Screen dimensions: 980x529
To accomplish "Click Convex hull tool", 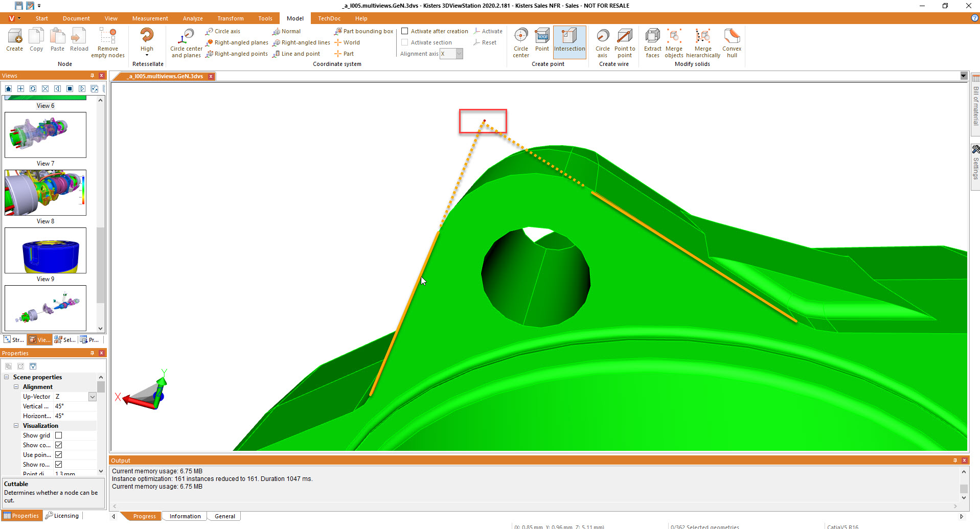I will pos(732,43).
